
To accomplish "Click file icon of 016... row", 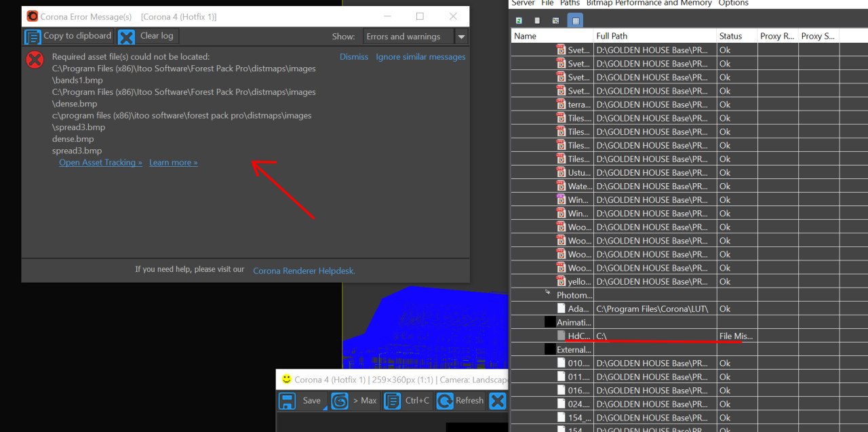I will click(x=561, y=390).
